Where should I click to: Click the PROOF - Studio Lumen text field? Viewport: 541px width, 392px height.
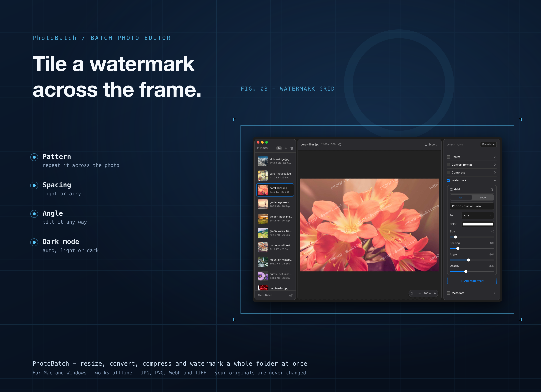pos(472,206)
